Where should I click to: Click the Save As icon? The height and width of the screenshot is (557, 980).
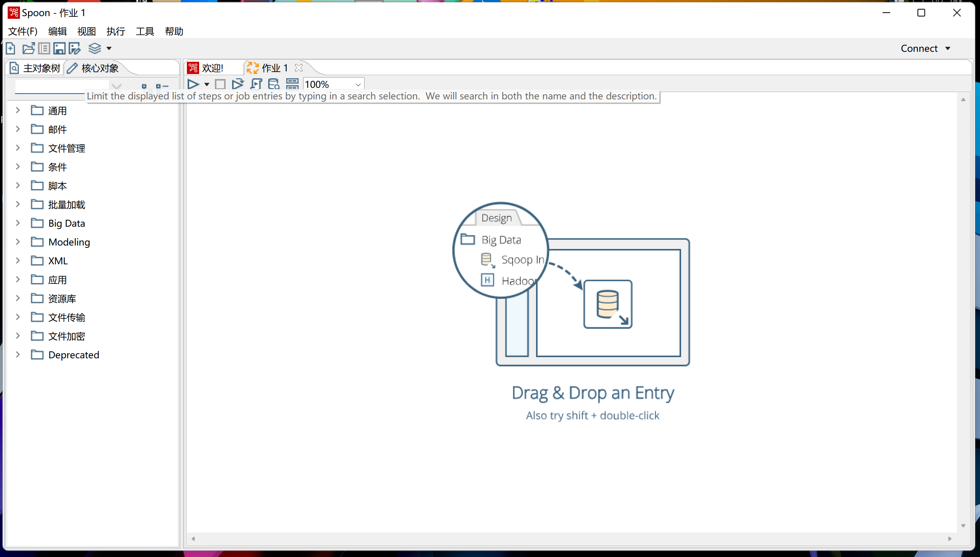75,48
